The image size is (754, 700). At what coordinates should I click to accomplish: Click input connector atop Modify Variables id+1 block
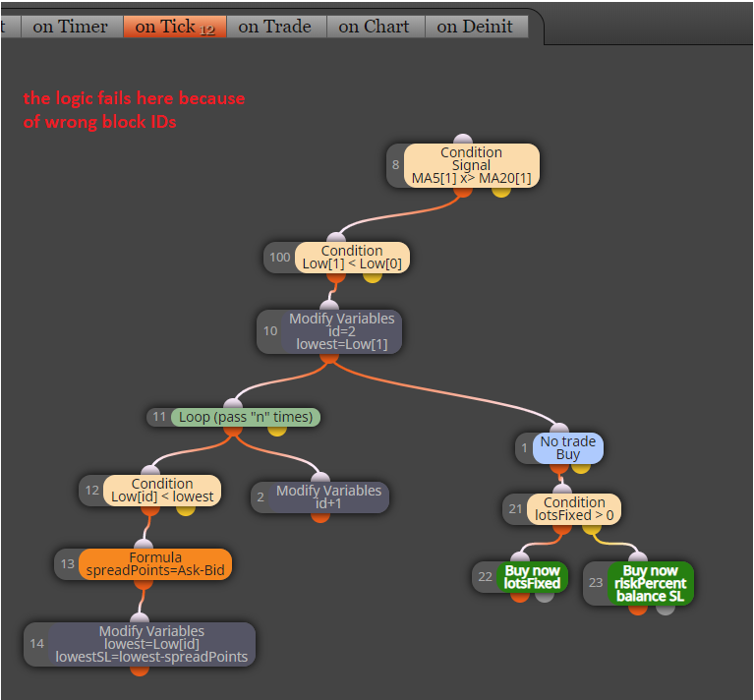[x=320, y=478]
